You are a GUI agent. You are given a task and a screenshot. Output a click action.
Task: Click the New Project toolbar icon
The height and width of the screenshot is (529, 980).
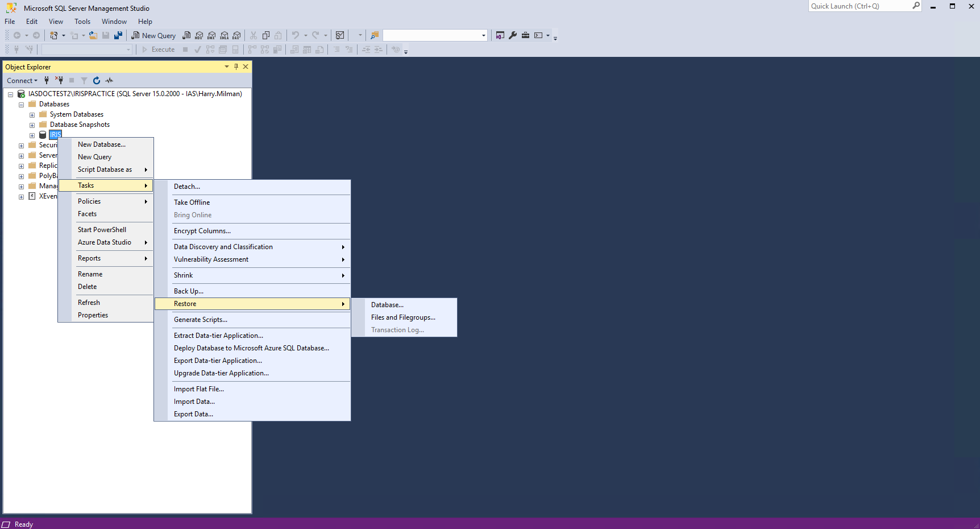(53, 35)
